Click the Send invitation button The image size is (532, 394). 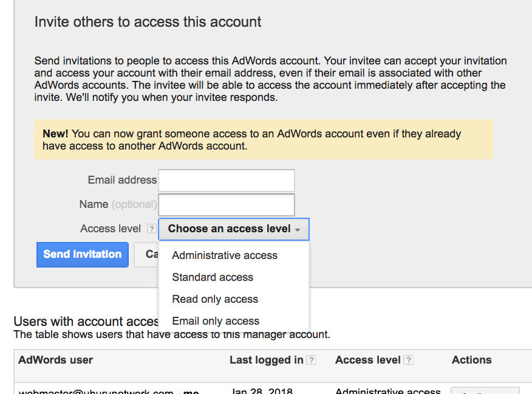(x=83, y=254)
